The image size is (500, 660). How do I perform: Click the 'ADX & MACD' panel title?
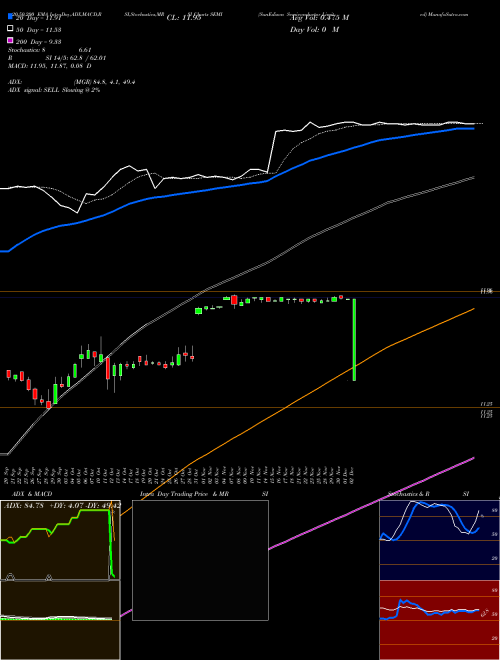click(32, 494)
